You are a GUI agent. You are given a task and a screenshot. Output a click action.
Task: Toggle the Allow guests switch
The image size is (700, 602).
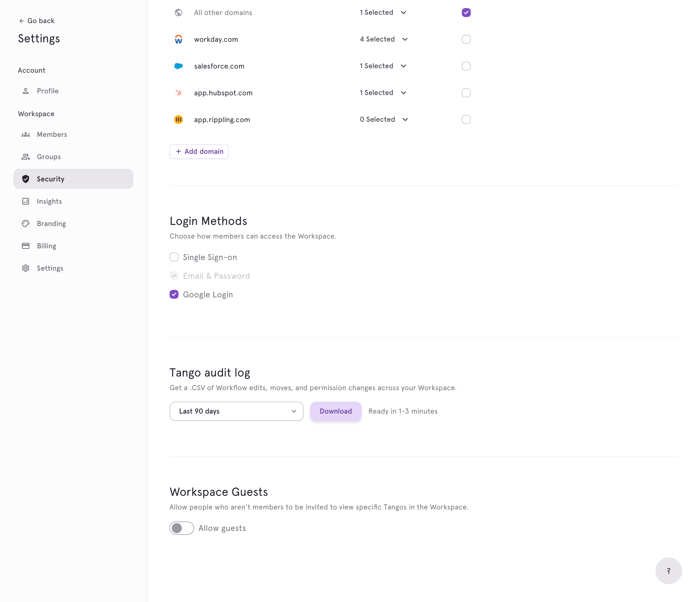[x=182, y=528]
